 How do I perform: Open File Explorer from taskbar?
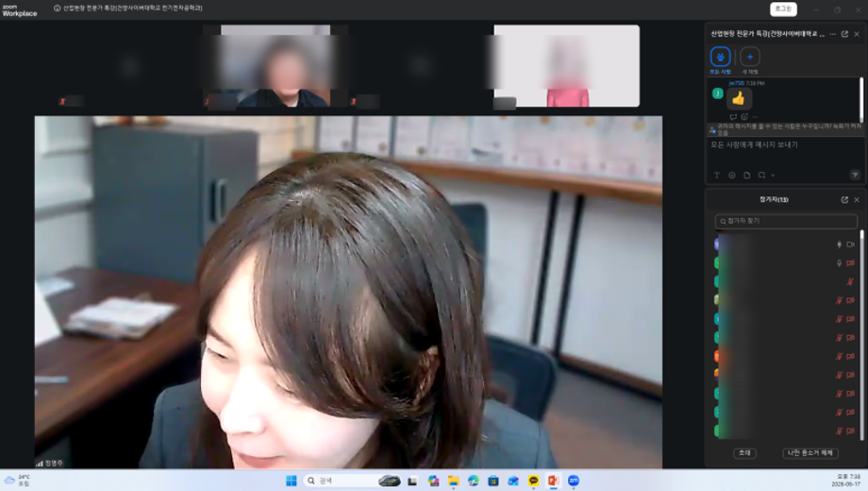pyautogui.click(x=454, y=481)
